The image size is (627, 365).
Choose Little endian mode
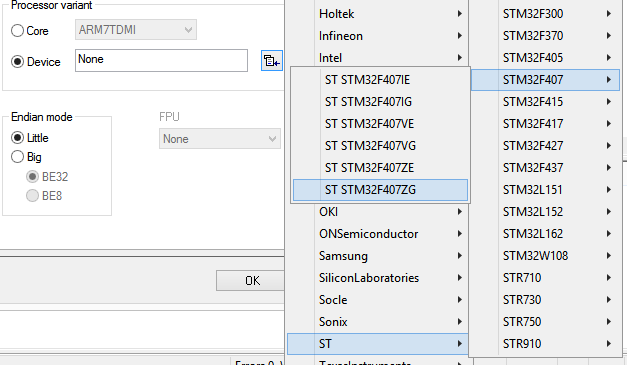[x=17, y=138]
